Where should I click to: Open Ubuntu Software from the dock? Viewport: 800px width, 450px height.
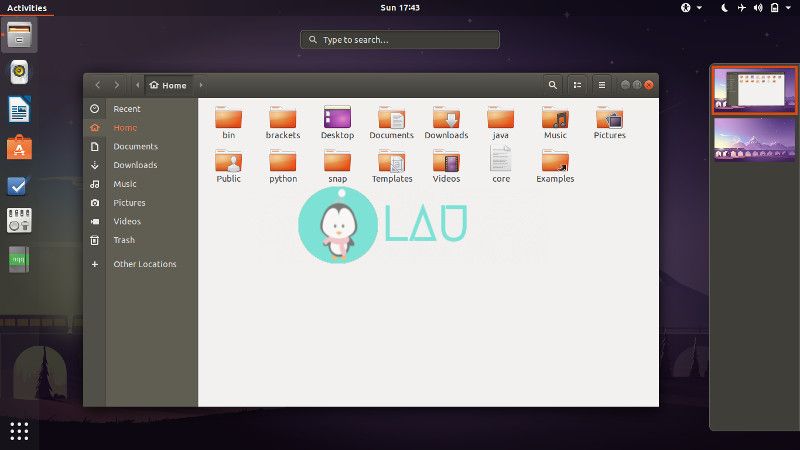(x=19, y=147)
